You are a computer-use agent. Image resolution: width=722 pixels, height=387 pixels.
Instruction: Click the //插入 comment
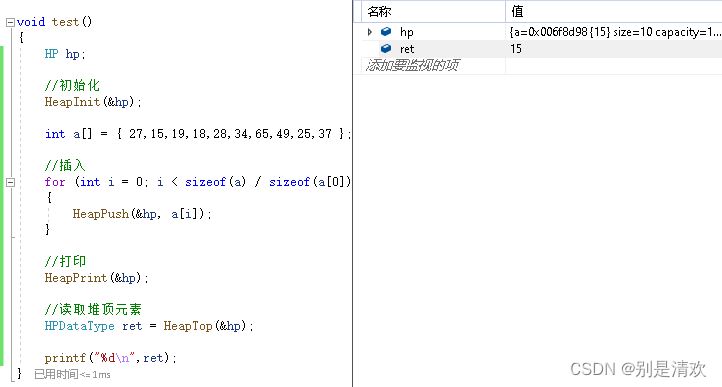point(65,165)
